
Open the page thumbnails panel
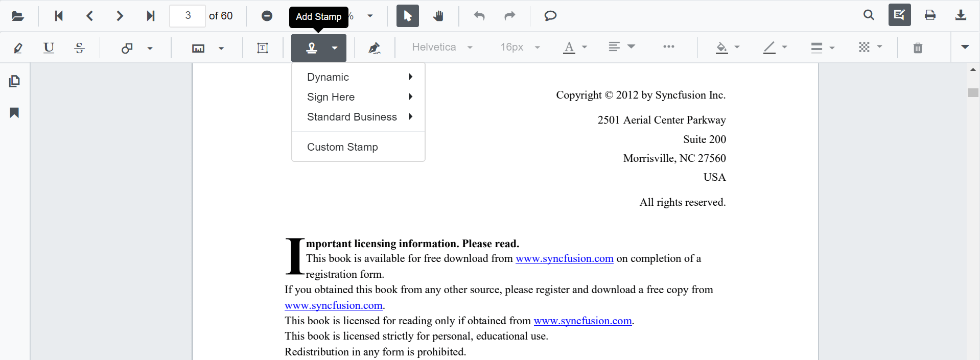tap(14, 81)
